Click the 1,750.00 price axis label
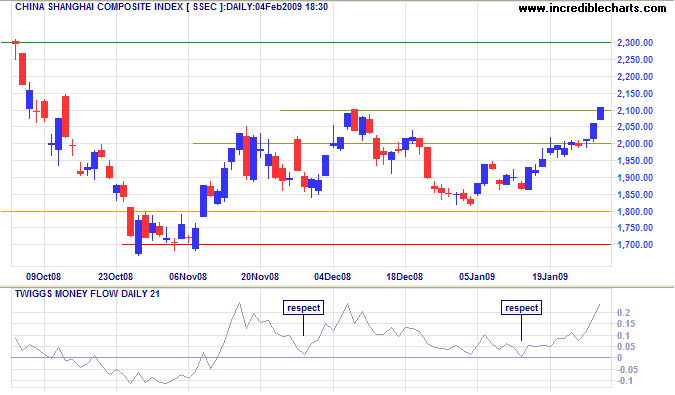 click(x=635, y=228)
